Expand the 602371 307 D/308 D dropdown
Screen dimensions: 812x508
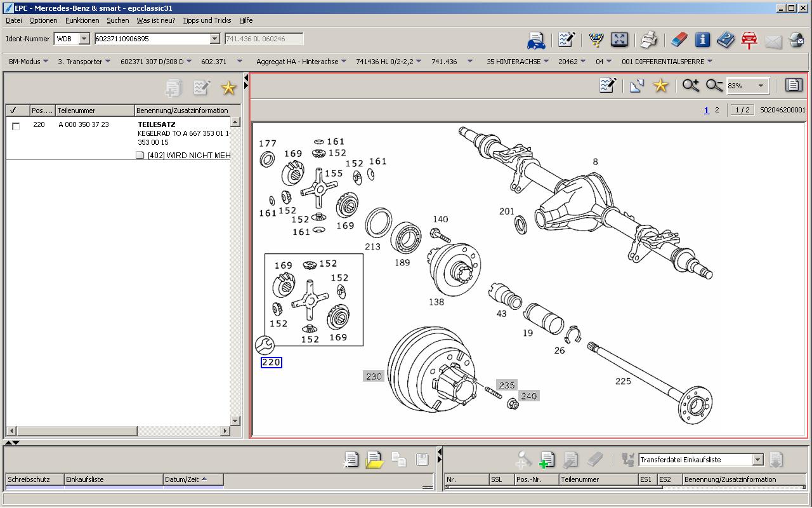(x=189, y=62)
